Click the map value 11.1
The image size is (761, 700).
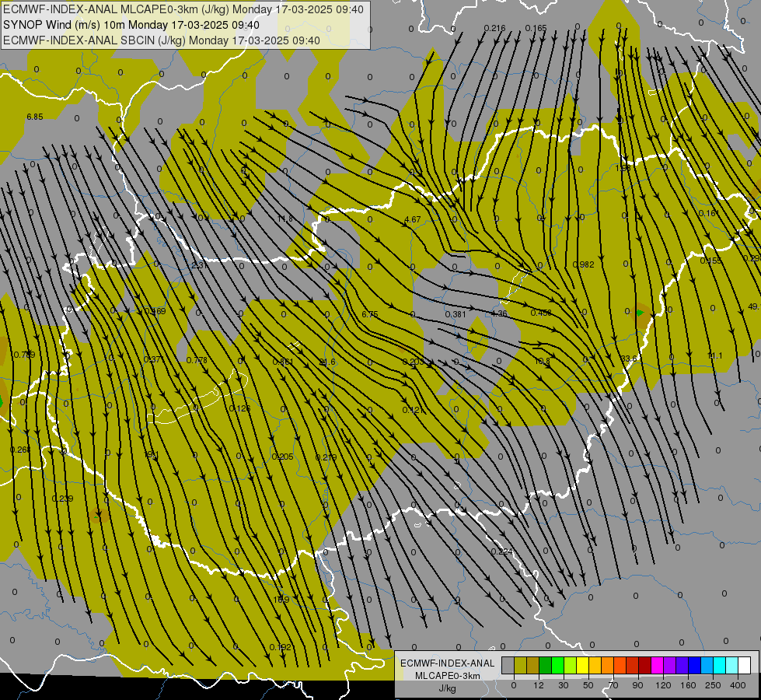pyautogui.click(x=714, y=356)
